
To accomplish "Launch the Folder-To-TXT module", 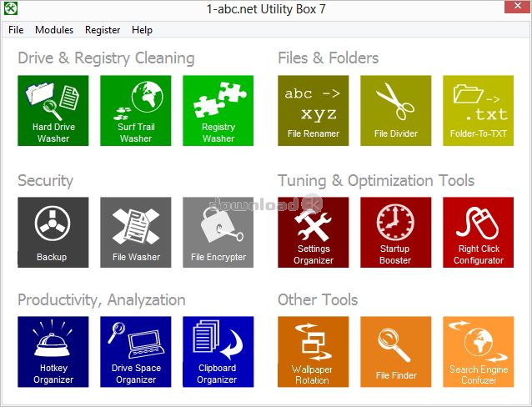I will click(x=479, y=111).
